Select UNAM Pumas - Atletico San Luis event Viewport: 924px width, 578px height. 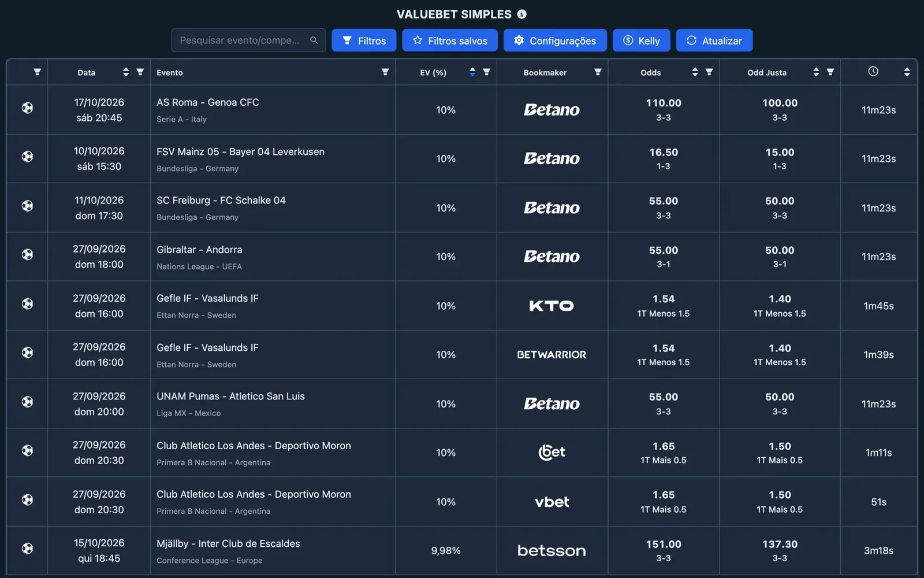[x=230, y=397]
